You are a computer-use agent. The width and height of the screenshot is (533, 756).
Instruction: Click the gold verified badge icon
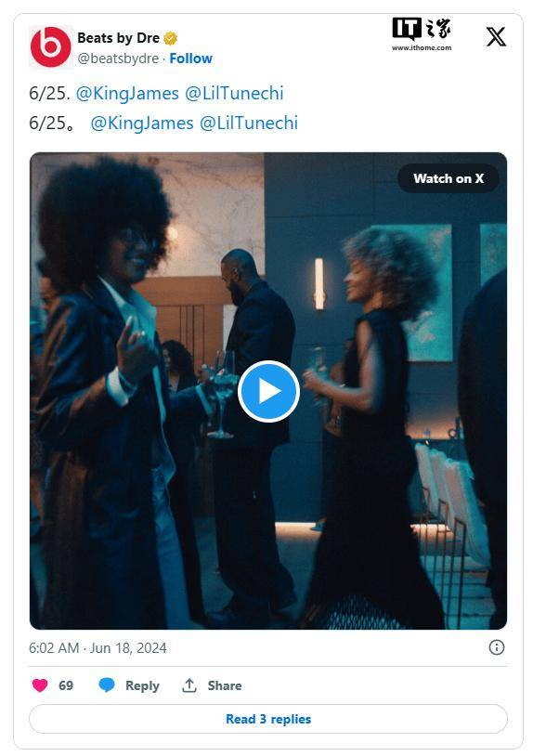(x=170, y=37)
